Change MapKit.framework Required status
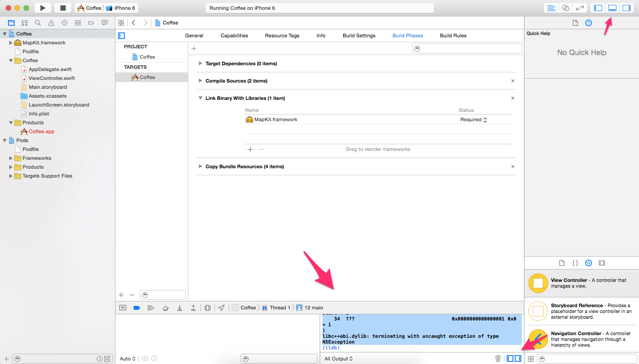Viewport: 639px width, 364px height. click(473, 119)
